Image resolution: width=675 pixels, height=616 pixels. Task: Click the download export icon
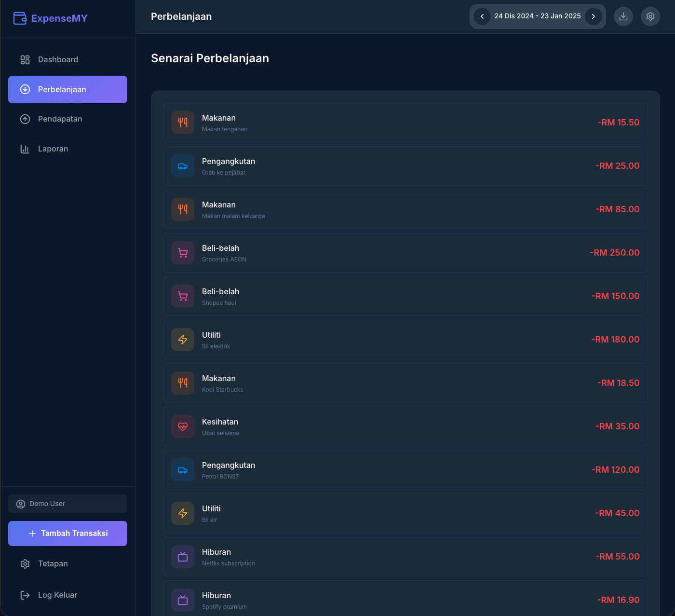[623, 16]
